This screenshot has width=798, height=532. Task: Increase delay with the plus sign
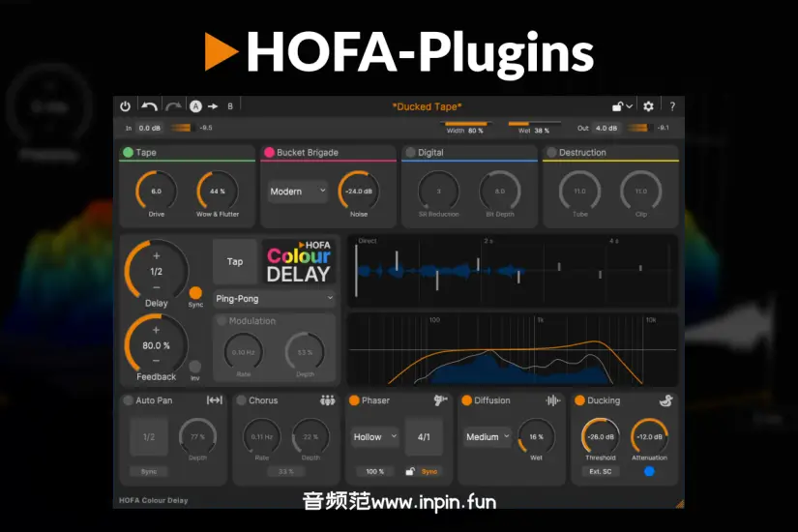coord(157,256)
